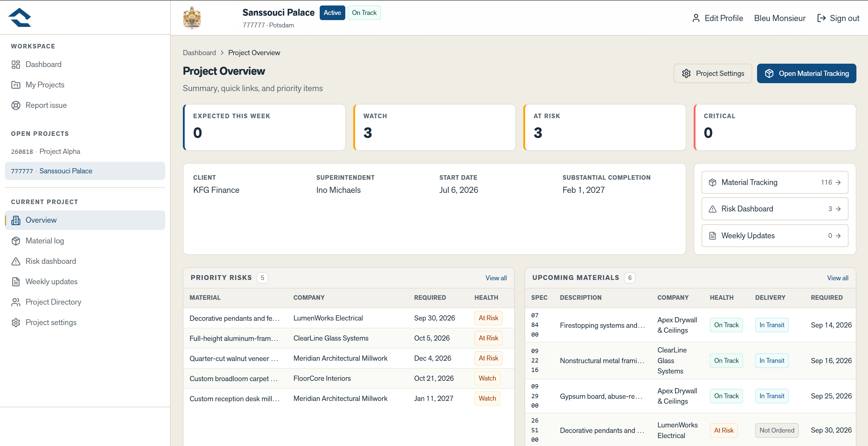Open Weekly updates from sidebar
The image size is (868, 446).
pyautogui.click(x=85, y=281)
